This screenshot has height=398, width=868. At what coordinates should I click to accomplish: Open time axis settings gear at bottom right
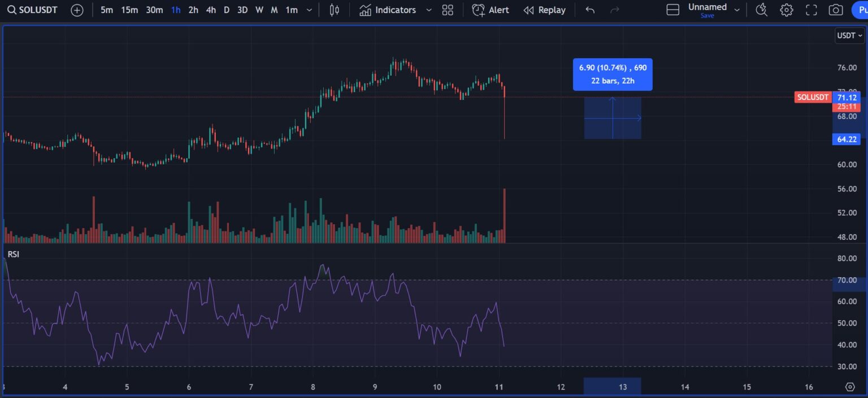tap(850, 387)
